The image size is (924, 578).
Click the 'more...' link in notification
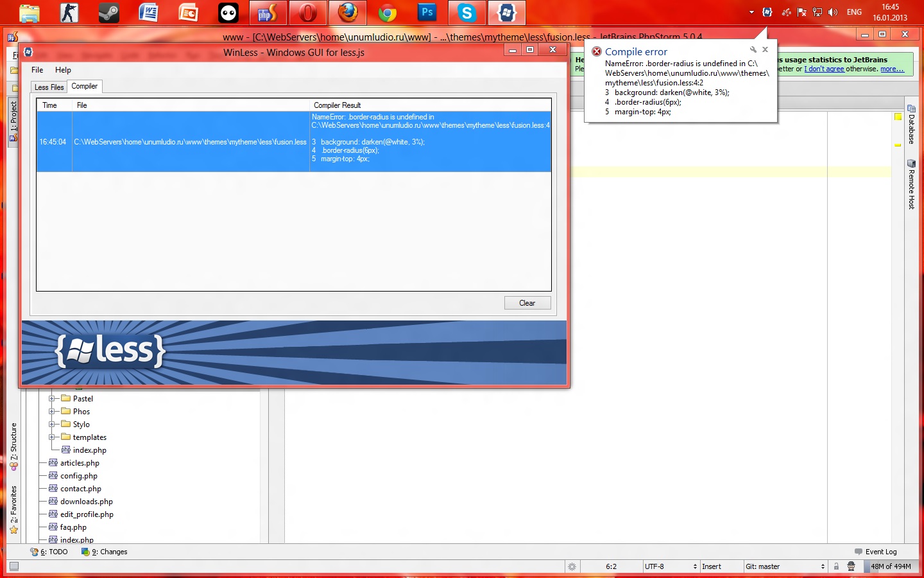892,69
